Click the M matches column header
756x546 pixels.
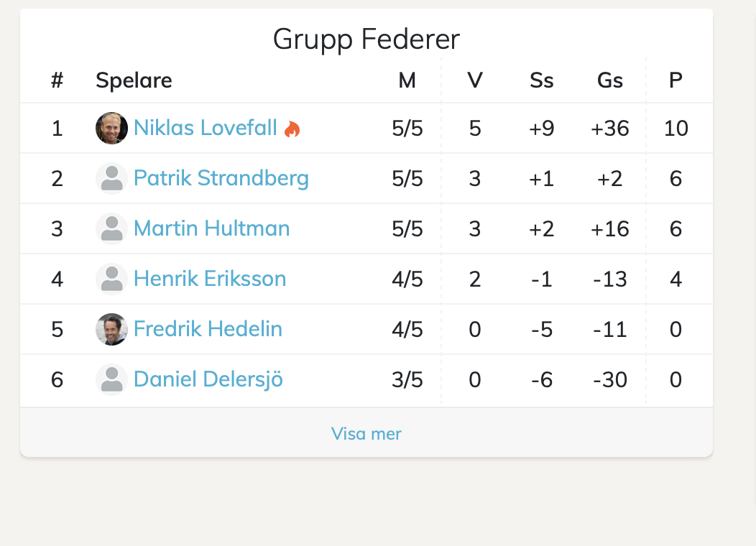click(407, 80)
